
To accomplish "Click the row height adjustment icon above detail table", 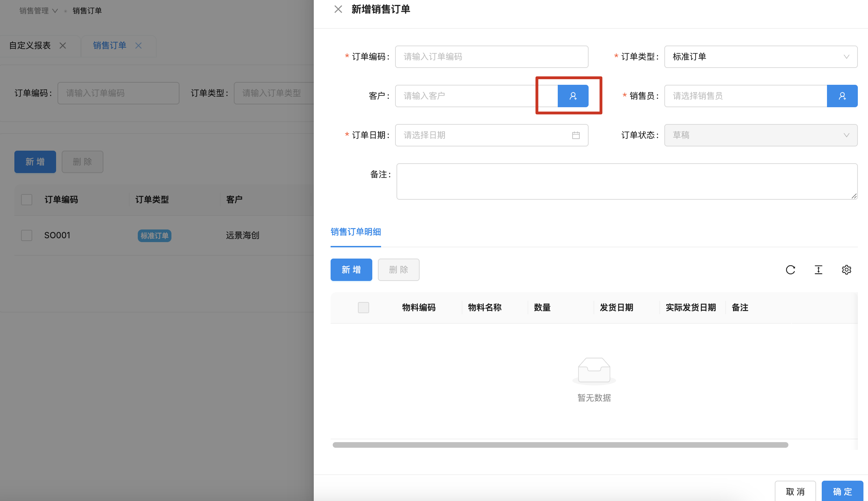I will tap(818, 270).
